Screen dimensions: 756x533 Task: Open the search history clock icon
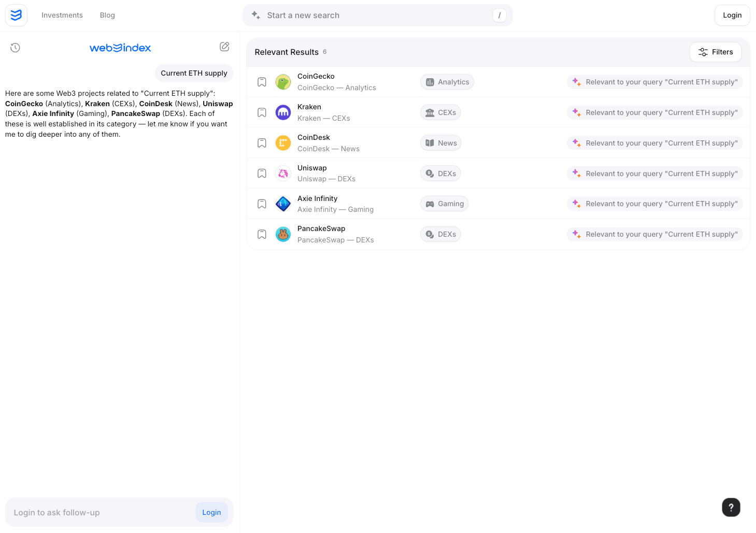tap(15, 47)
